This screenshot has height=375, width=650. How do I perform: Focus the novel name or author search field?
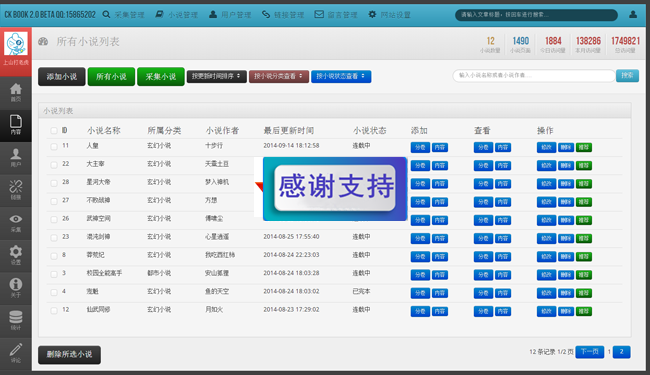[534, 75]
